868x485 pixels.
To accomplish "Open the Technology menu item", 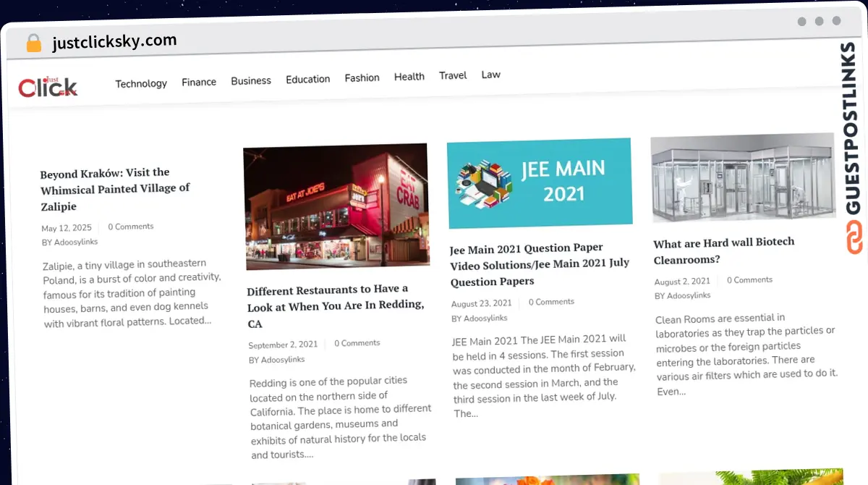I will pyautogui.click(x=141, y=83).
